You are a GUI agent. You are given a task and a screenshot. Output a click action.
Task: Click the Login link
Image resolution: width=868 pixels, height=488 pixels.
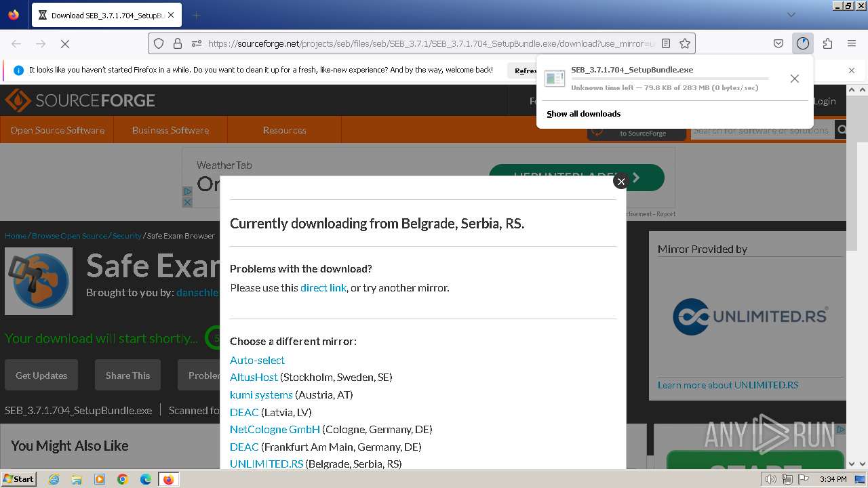tap(825, 101)
